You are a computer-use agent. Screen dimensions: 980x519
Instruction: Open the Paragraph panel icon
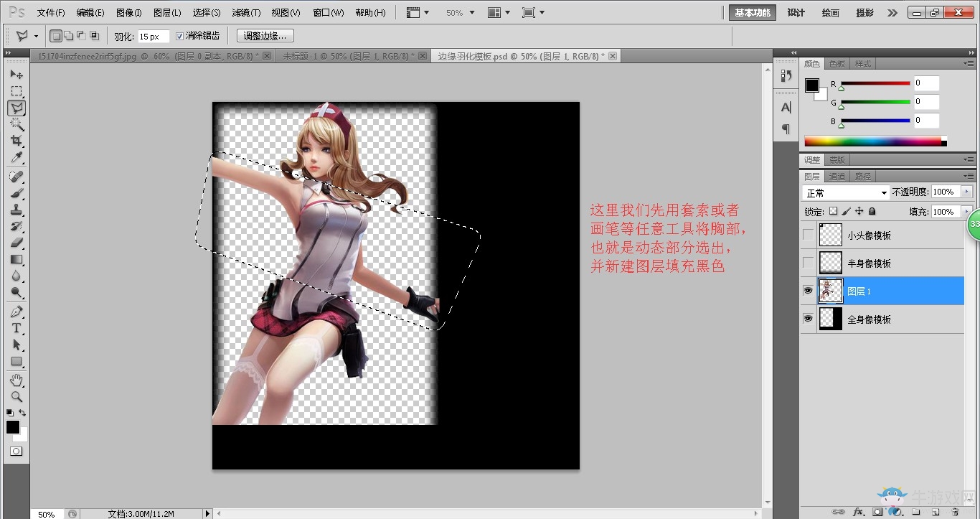[x=786, y=129]
